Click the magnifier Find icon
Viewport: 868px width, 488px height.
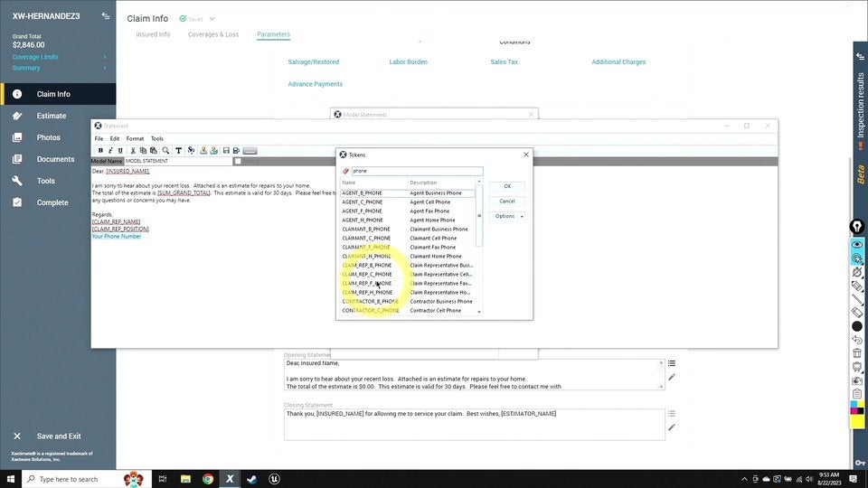pyautogui.click(x=165, y=150)
